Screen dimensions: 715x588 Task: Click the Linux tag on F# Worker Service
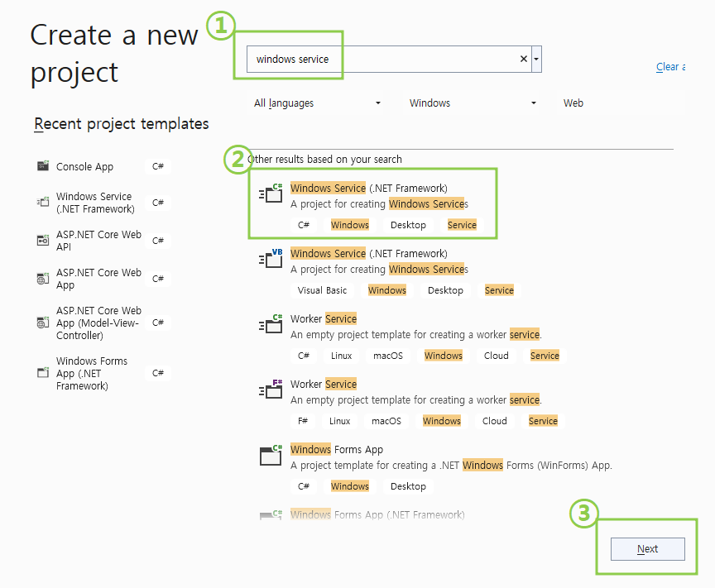click(340, 421)
